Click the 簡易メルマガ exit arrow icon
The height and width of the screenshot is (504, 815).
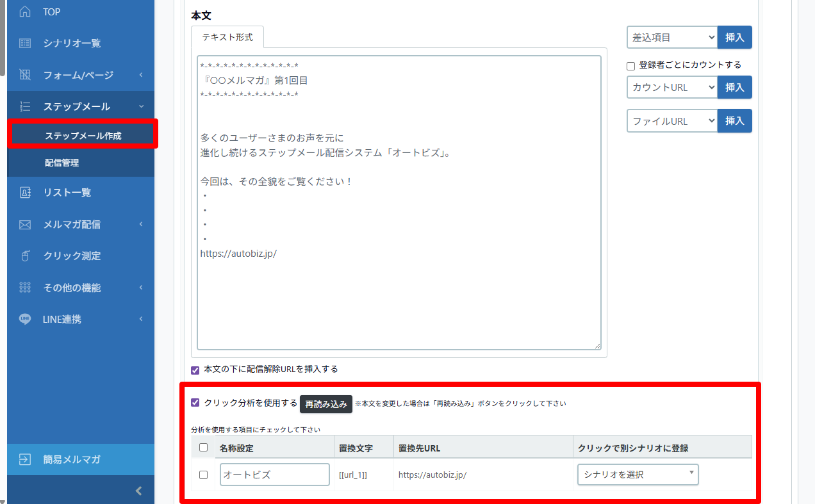[25, 459]
